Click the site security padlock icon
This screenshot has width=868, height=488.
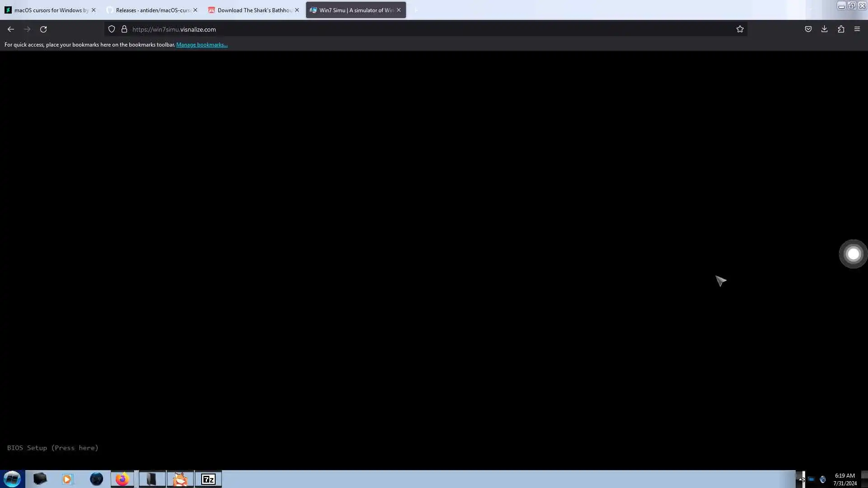[124, 29]
